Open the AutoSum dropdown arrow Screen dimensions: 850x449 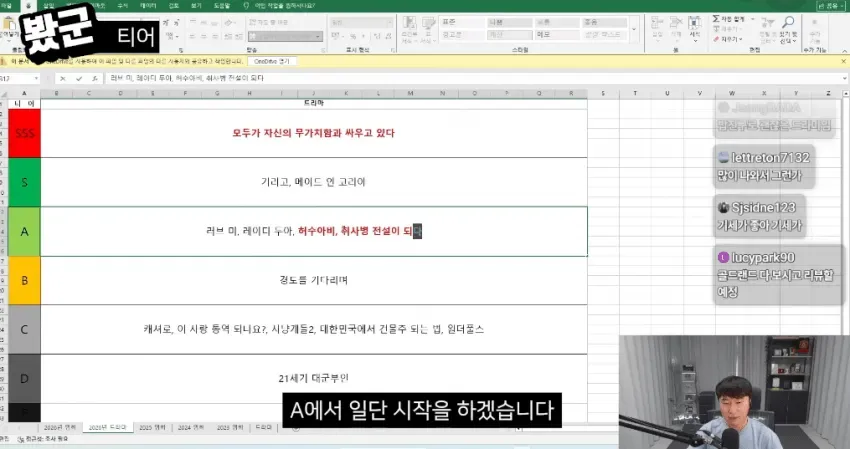coord(753,19)
